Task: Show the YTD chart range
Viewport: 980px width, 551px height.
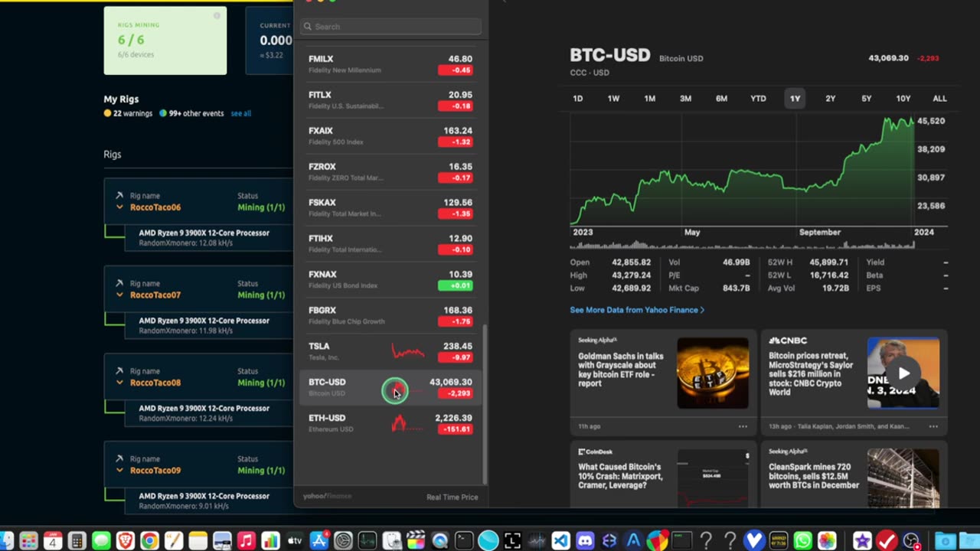Action: pyautogui.click(x=758, y=98)
